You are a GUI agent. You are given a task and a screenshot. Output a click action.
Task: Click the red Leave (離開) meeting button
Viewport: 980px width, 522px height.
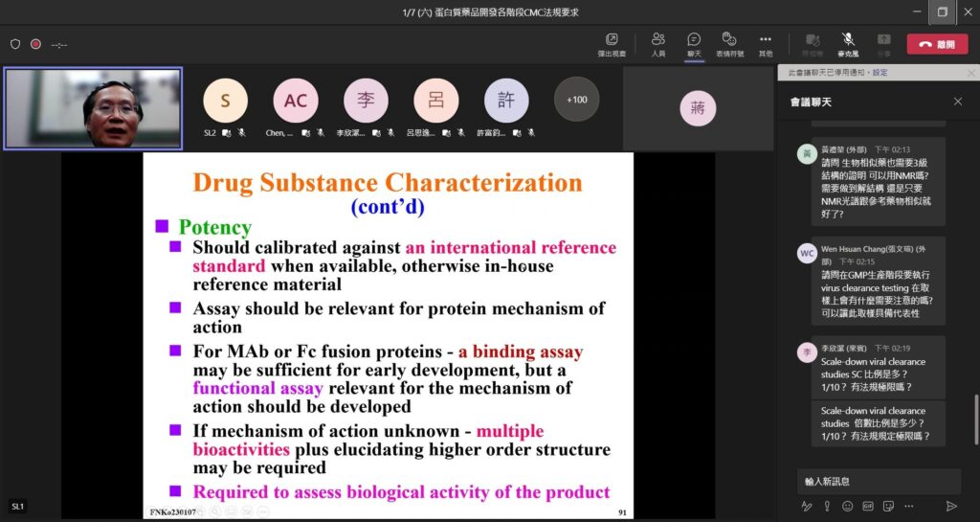[x=936, y=44]
